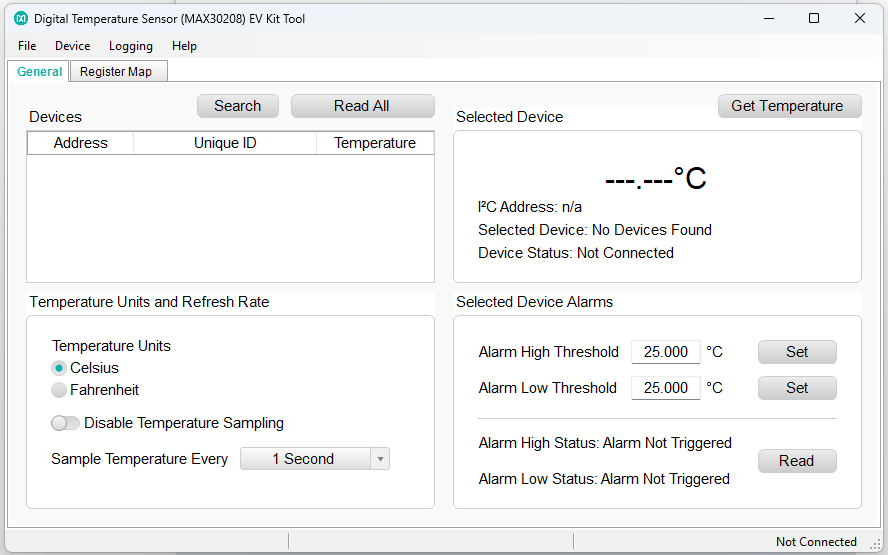Image resolution: width=888 pixels, height=555 pixels.
Task: Open the File menu
Action: [27, 46]
